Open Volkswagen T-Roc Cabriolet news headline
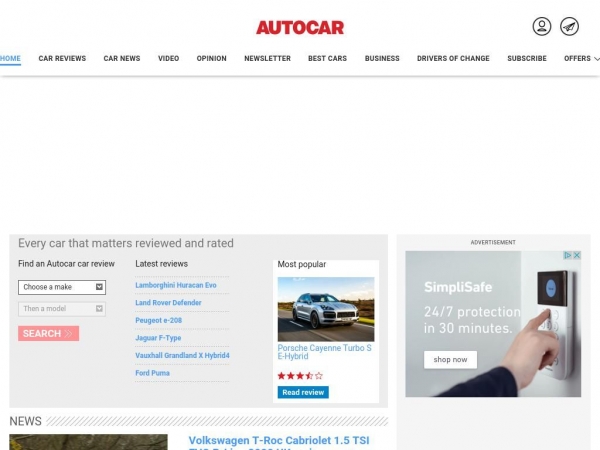This screenshot has height=450, width=600. [x=279, y=444]
